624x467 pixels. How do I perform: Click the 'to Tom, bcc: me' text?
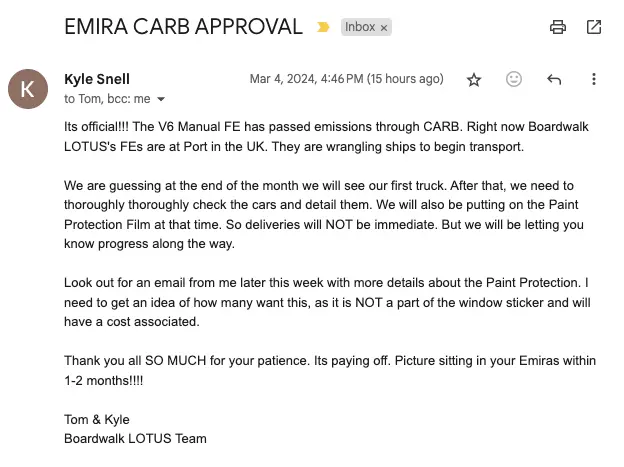pyautogui.click(x=107, y=99)
